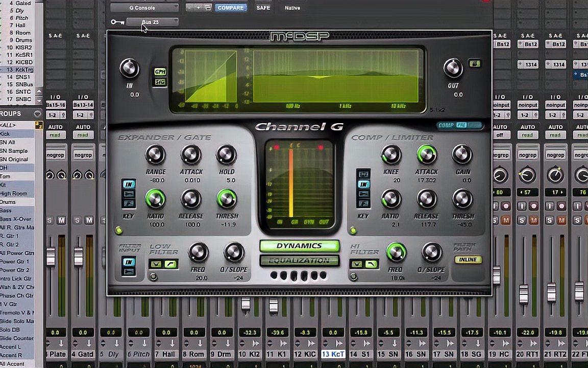Image resolution: width=588 pixels, height=368 pixels.
Task: Click the plugin IN input level knob
Action: (129, 68)
